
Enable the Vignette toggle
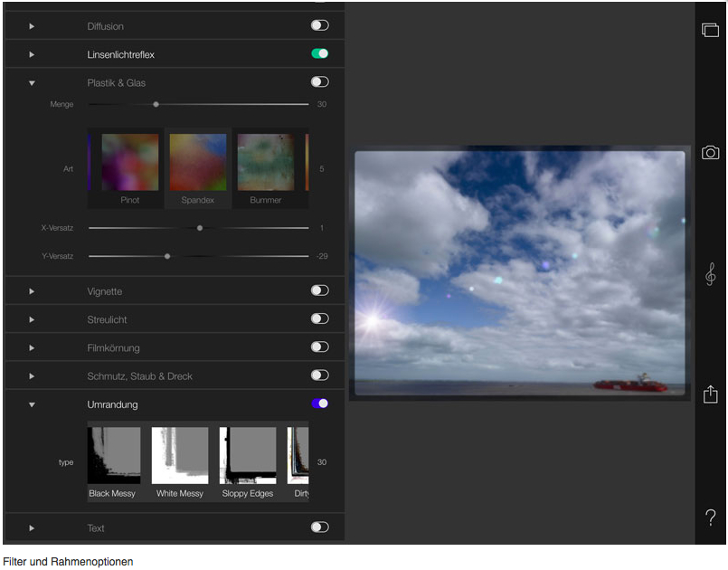pyautogui.click(x=319, y=291)
